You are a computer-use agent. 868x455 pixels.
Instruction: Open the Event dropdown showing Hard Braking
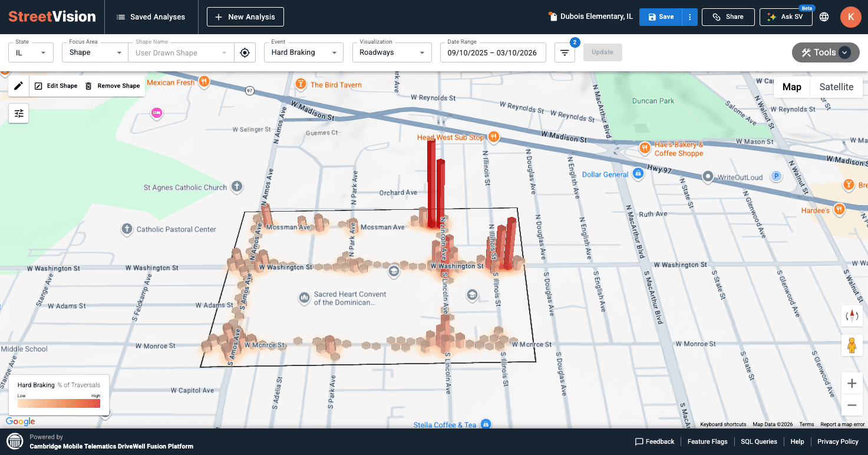(x=303, y=52)
